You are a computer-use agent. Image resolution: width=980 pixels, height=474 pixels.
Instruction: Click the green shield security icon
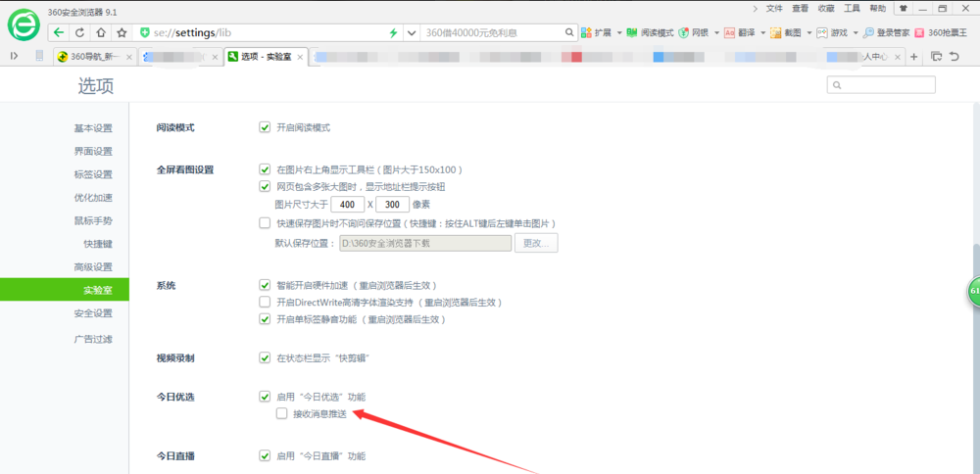tap(145, 33)
